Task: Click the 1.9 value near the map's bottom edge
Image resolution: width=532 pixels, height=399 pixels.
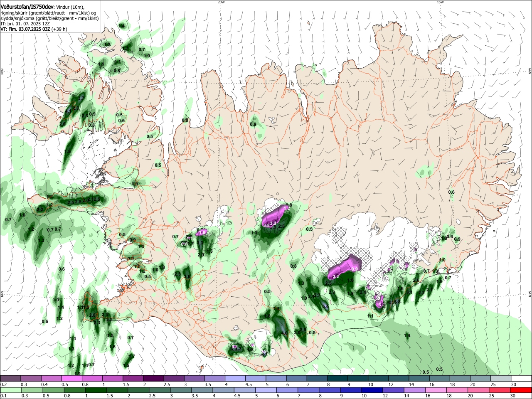Action: coord(77,374)
